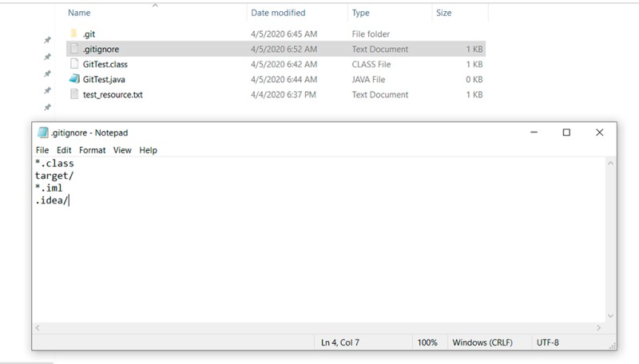Click the '.gitignore - Notepad' window title
The height and width of the screenshot is (364, 639).
(x=89, y=133)
